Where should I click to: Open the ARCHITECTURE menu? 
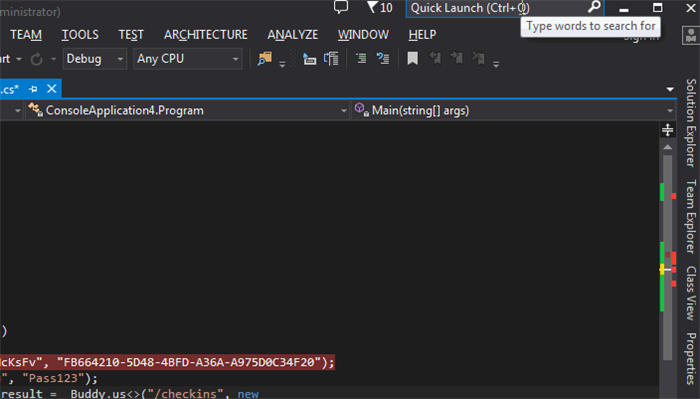pos(205,35)
